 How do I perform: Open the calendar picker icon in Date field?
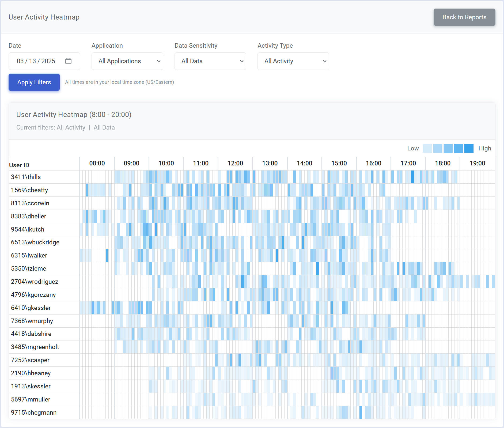(x=68, y=61)
